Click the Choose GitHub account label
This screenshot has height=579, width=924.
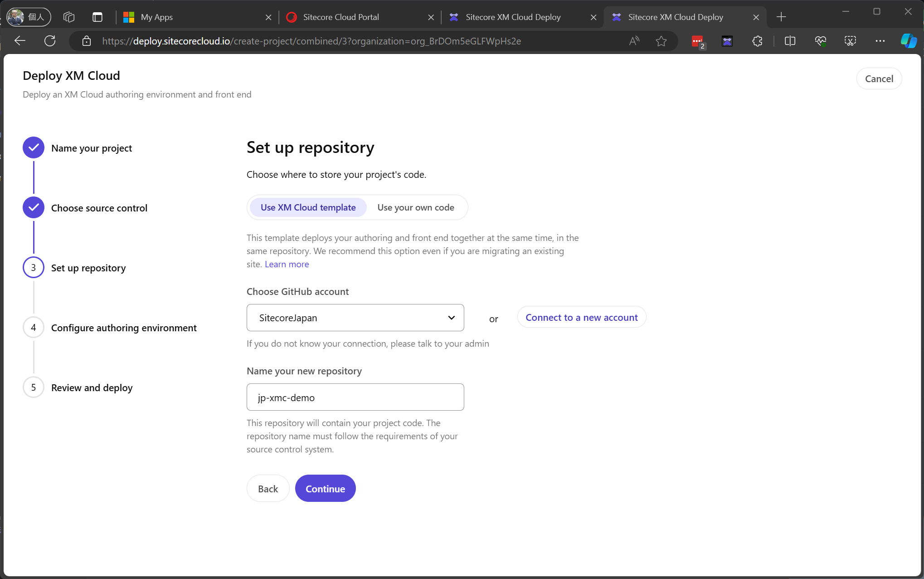(x=297, y=291)
